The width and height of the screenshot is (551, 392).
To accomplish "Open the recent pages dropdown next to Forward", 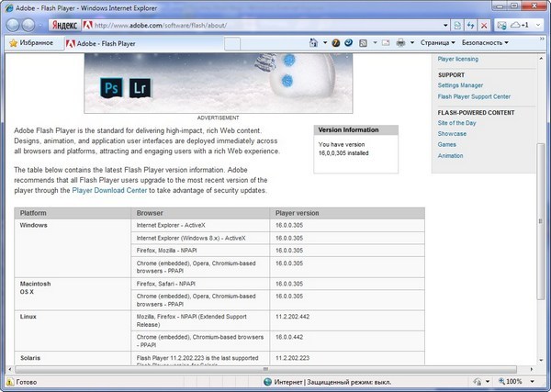I will pos(40,26).
